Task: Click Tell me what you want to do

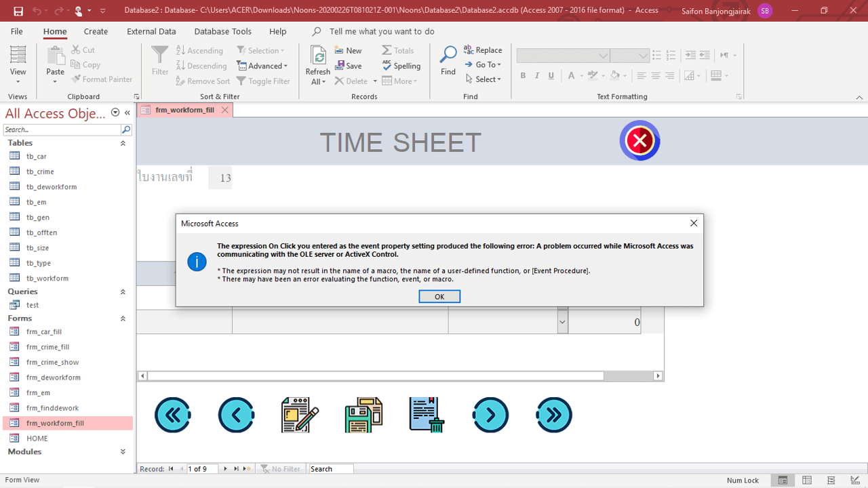Action: tap(382, 31)
